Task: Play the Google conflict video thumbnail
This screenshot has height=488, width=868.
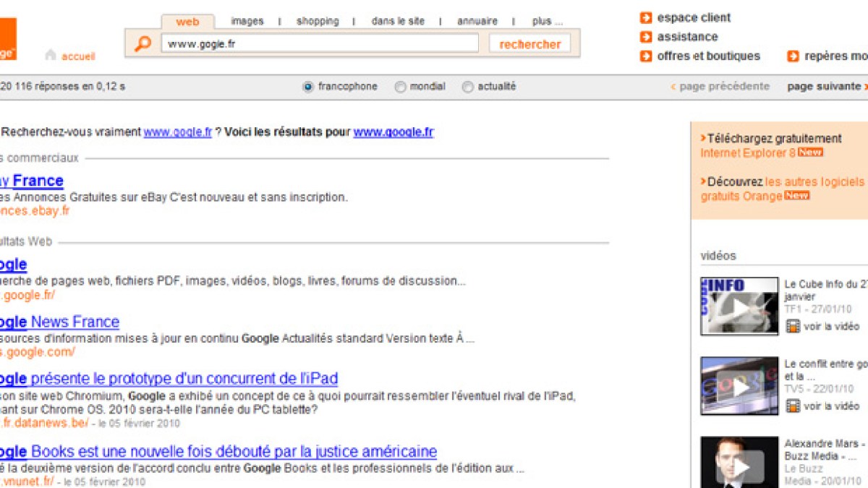Action: tap(739, 386)
